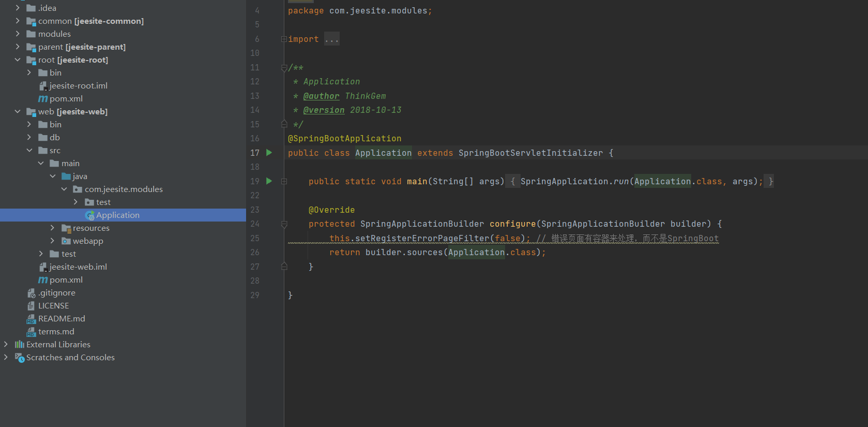Image resolution: width=868 pixels, height=427 pixels.
Task: Collapse the src folder
Action: (29, 150)
